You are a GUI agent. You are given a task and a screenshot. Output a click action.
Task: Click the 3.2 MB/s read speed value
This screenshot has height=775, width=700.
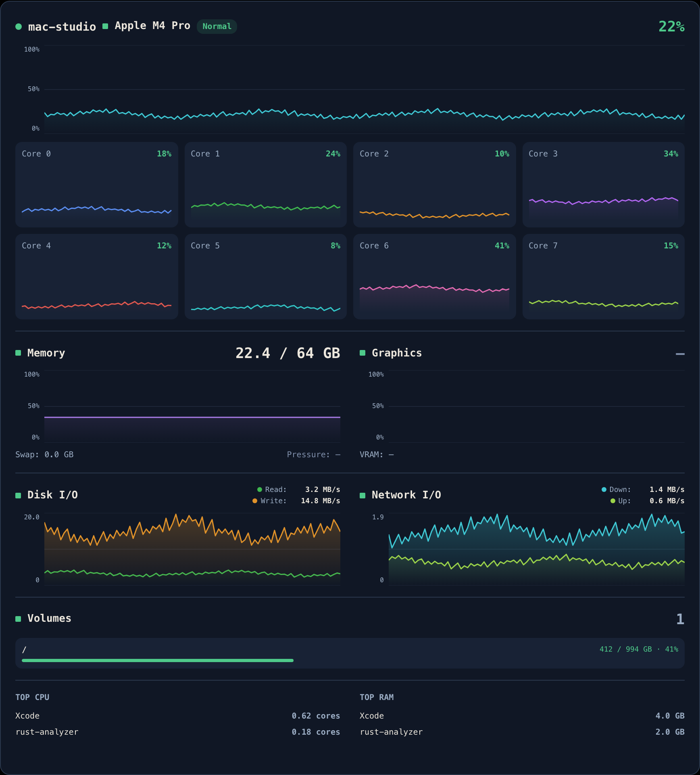point(323,490)
